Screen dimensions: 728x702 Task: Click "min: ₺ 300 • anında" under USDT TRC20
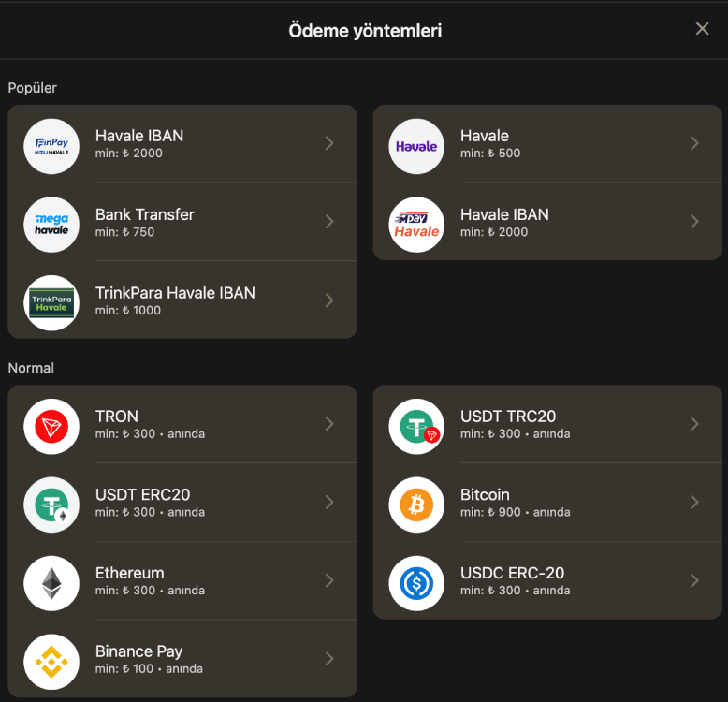516,433
